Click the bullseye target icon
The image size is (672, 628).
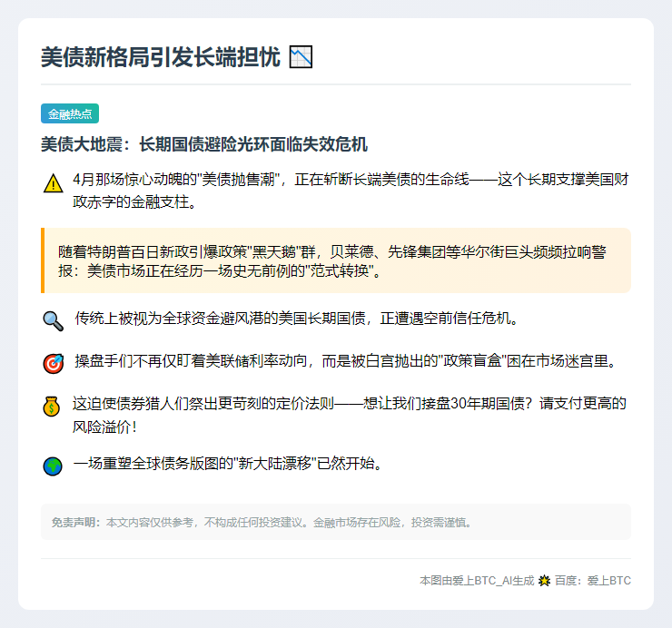[x=54, y=364]
